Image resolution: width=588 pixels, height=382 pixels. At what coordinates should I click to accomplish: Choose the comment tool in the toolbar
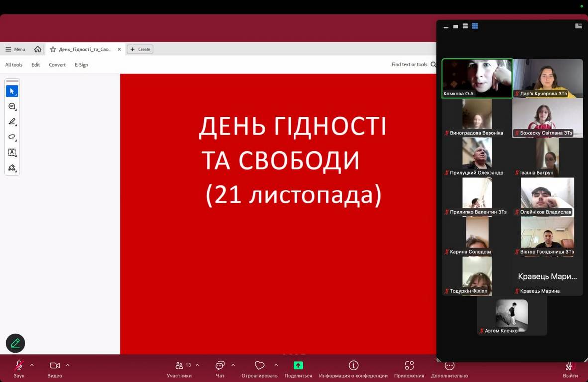click(x=12, y=106)
